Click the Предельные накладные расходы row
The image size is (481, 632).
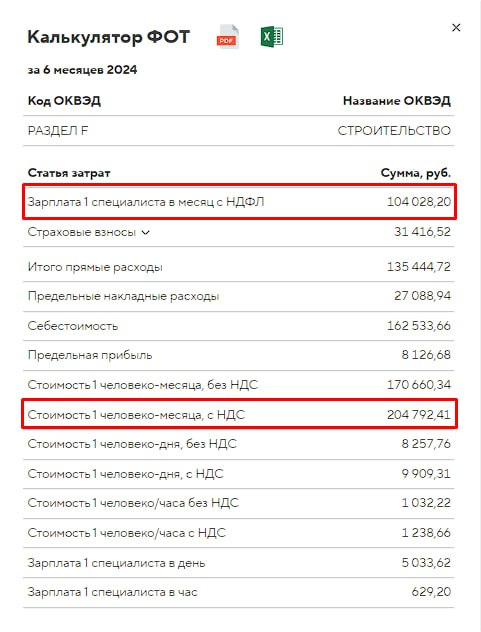[x=239, y=296]
